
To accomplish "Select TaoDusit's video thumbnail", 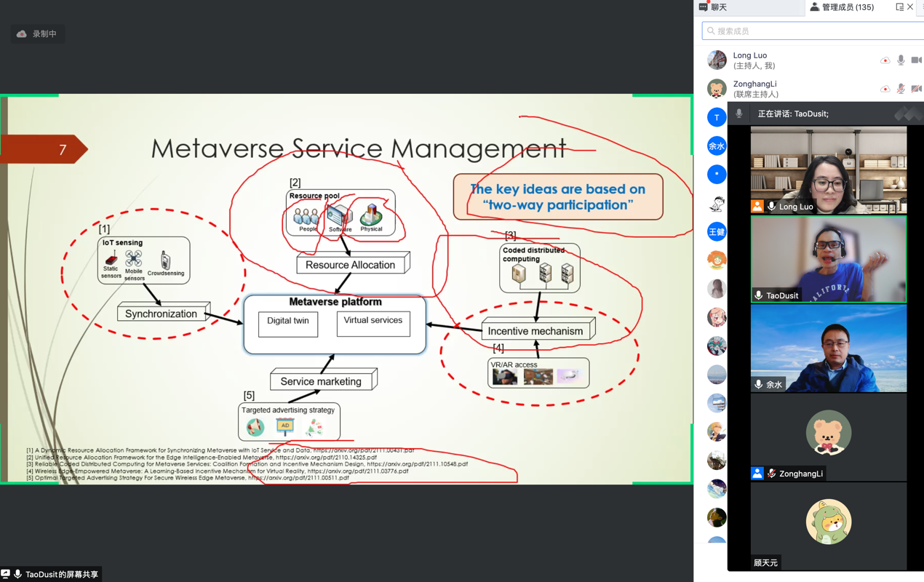I will 828,258.
